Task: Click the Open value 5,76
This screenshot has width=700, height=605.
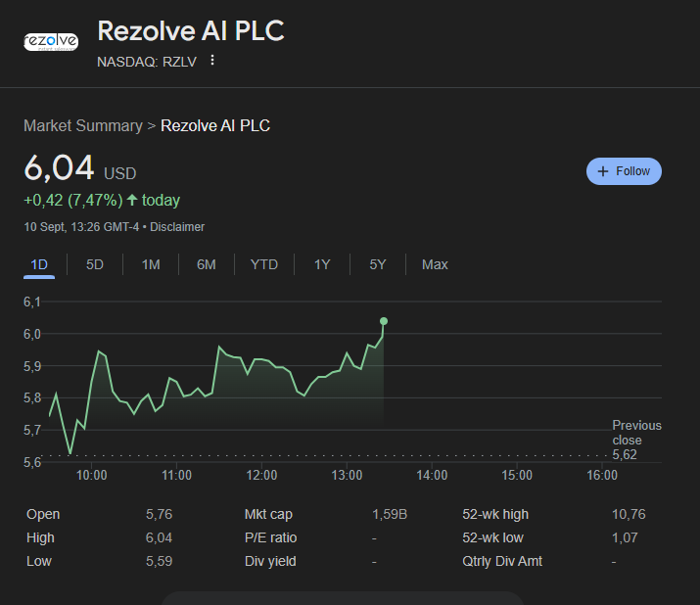Action: pos(159,514)
